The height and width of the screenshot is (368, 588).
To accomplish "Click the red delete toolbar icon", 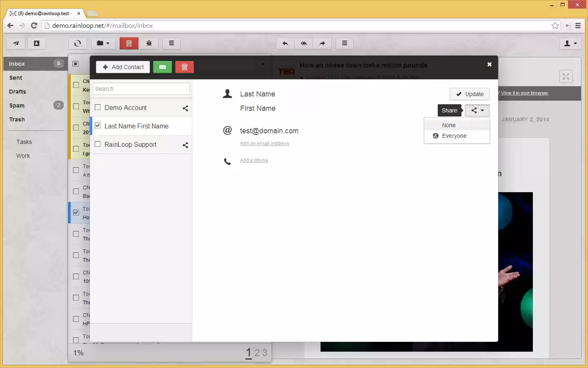I will click(x=129, y=43).
